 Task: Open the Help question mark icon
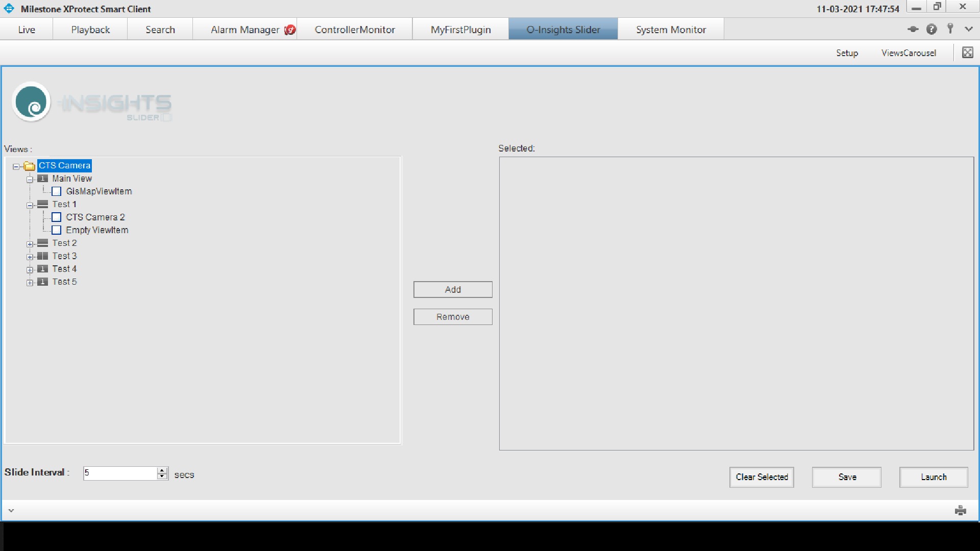point(932,29)
